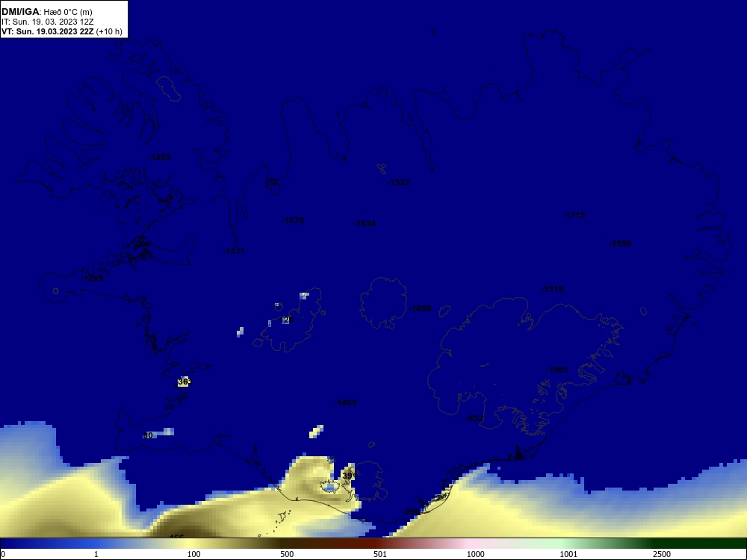Click the -652 map value
This screenshot has width=747, height=560.
[474, 418]
